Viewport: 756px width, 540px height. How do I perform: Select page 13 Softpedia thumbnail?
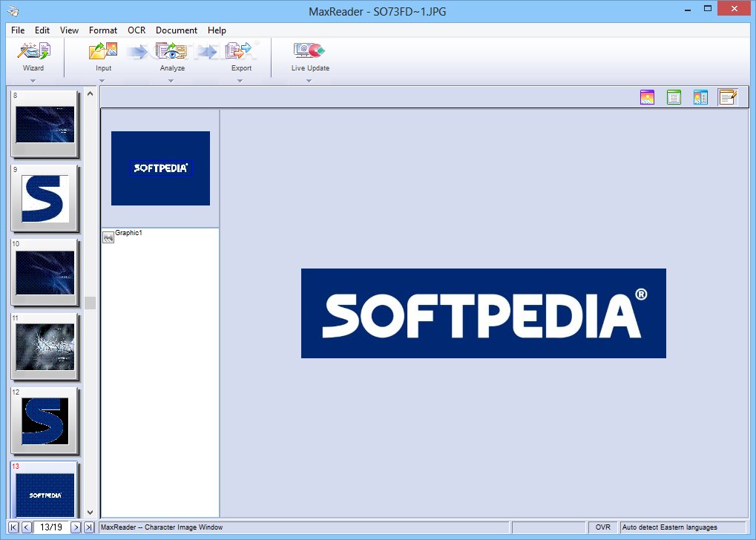point(45,490)
